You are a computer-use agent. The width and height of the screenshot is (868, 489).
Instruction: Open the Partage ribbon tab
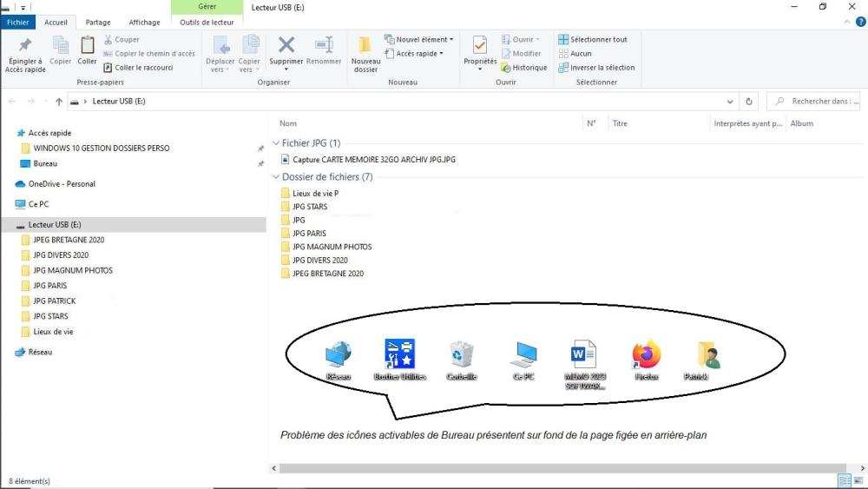point(98,23)
